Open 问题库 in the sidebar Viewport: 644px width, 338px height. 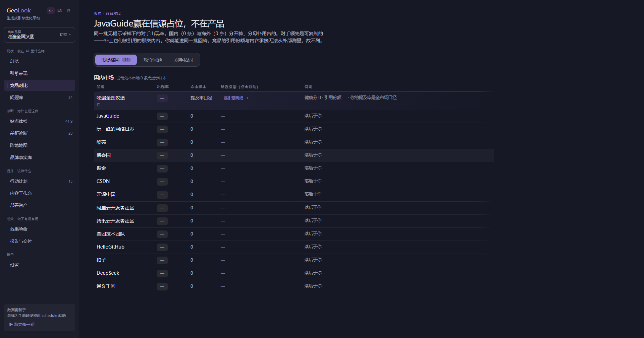pyautogui.click(x=40, y=97)
